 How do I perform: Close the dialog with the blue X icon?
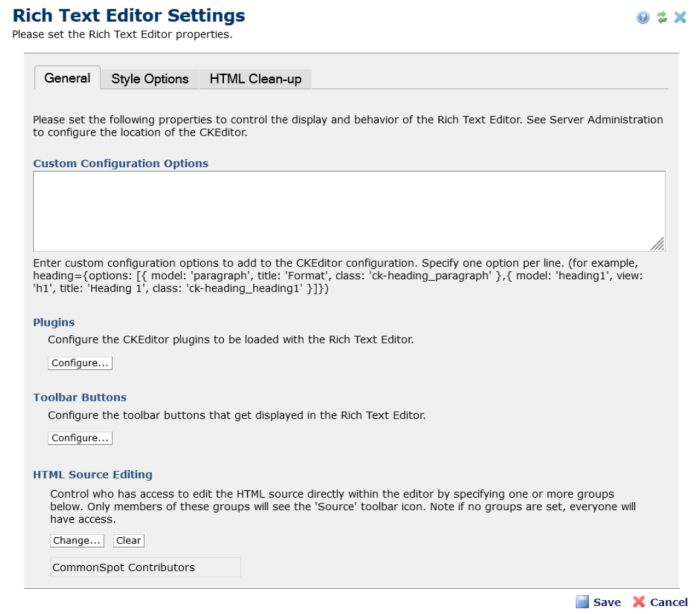680,17
